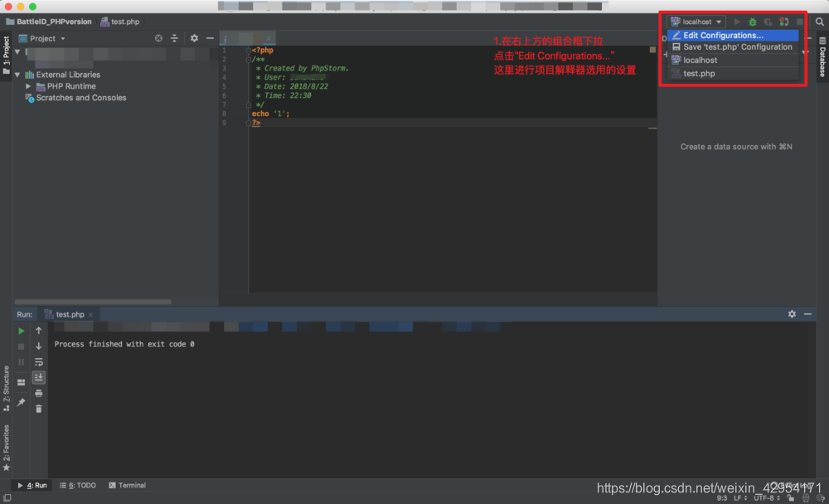This screenshot has width=829, height=504.
Task: Click Up the Stack Trace arrow
Action: (39, 331)
